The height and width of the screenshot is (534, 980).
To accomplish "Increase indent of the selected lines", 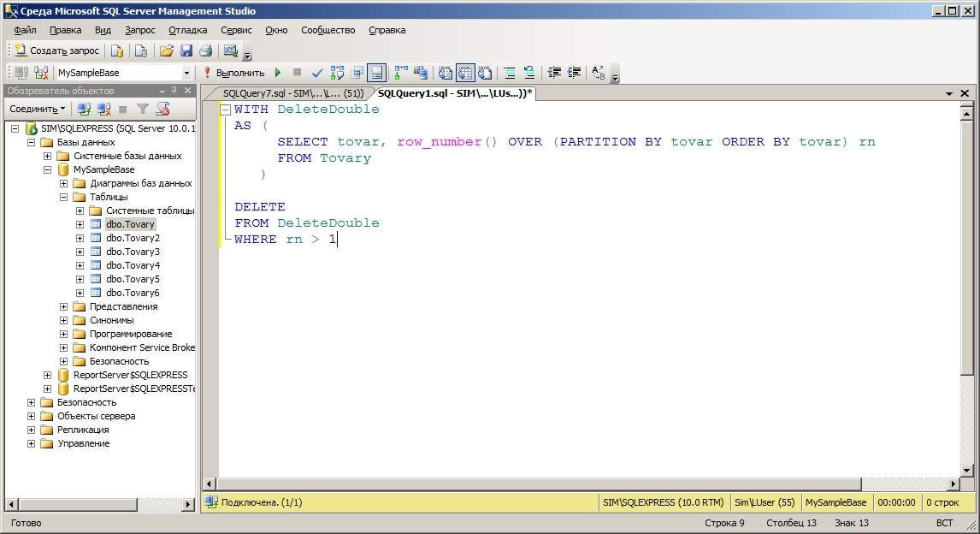I will coord(574,73).
